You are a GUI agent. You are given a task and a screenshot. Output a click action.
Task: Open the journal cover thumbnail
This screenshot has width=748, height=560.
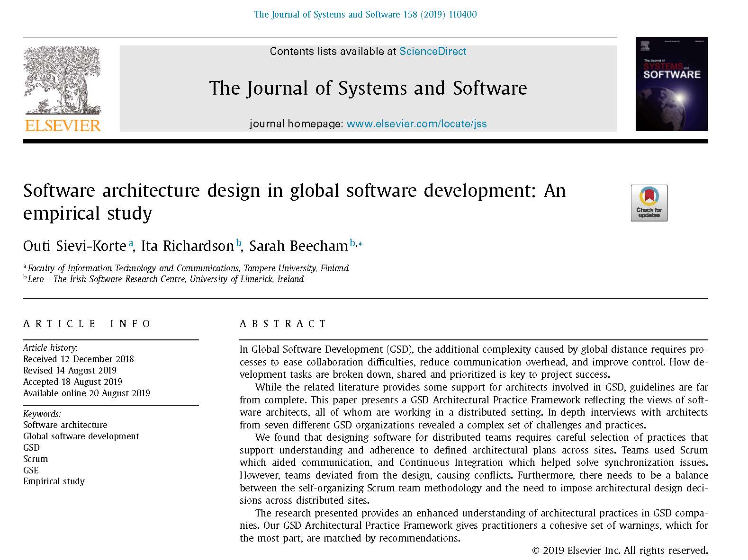pyautogui.click(x=671, y=84)
